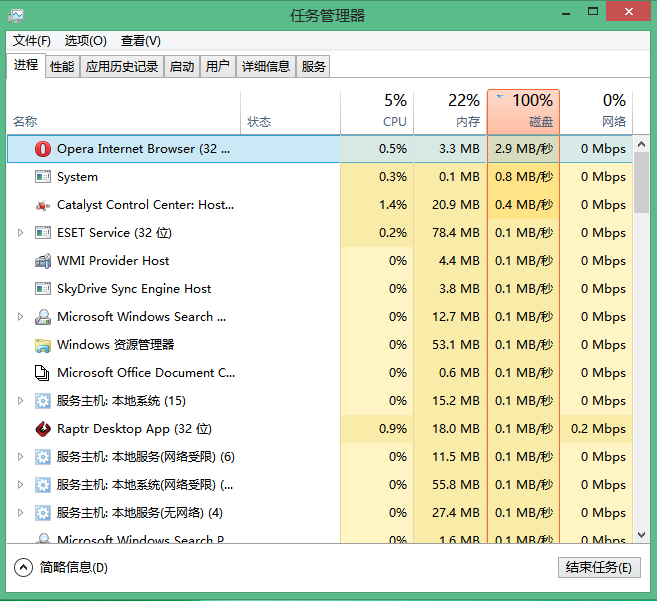Click the 服务主机: 本地系统 (15) gear icon
The height and width of the screenshot is (601, 657).
point(43,401)
